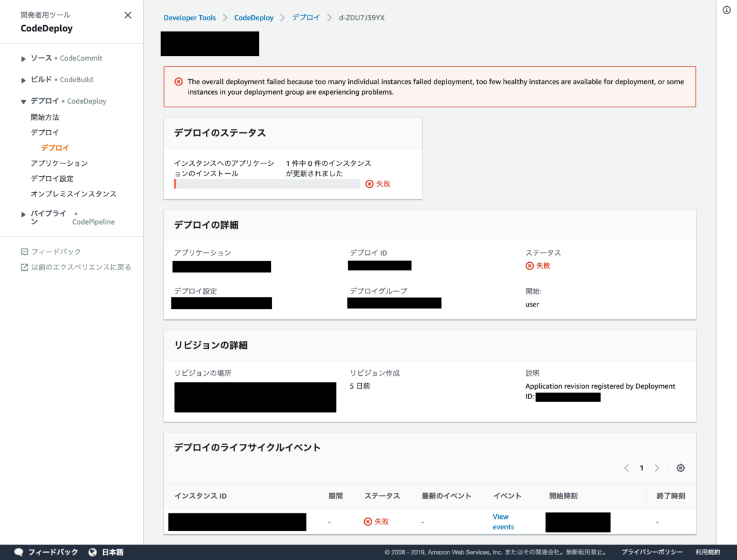Sort by 終了時刻 column header
The height and width of the screenshot is (560, 737).
(x=670, y=496)
